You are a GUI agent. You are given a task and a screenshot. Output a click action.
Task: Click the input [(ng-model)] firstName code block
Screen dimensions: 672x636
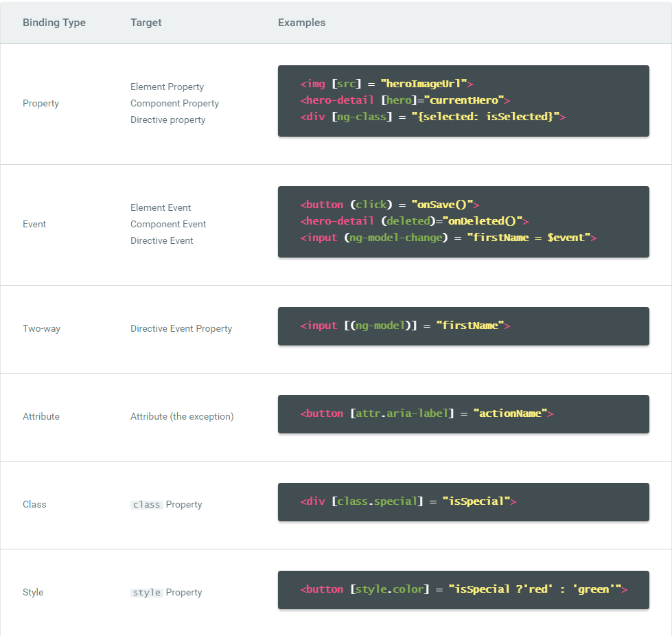[x=405, y=326]
